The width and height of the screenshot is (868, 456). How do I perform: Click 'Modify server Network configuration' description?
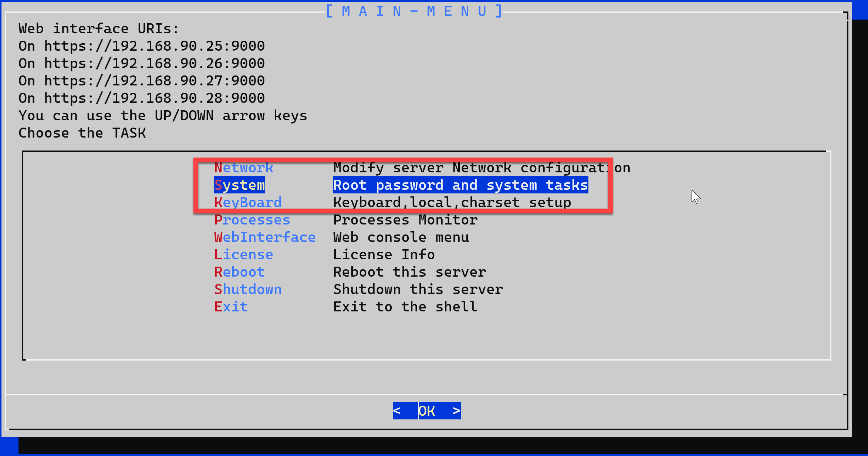tap(482, 168)
